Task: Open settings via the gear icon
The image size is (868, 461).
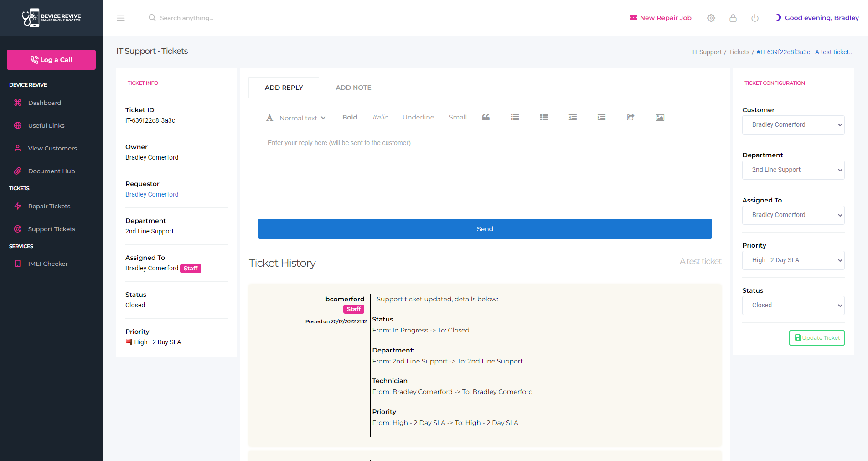Action: pyautogui.click(x=711, y=18)
